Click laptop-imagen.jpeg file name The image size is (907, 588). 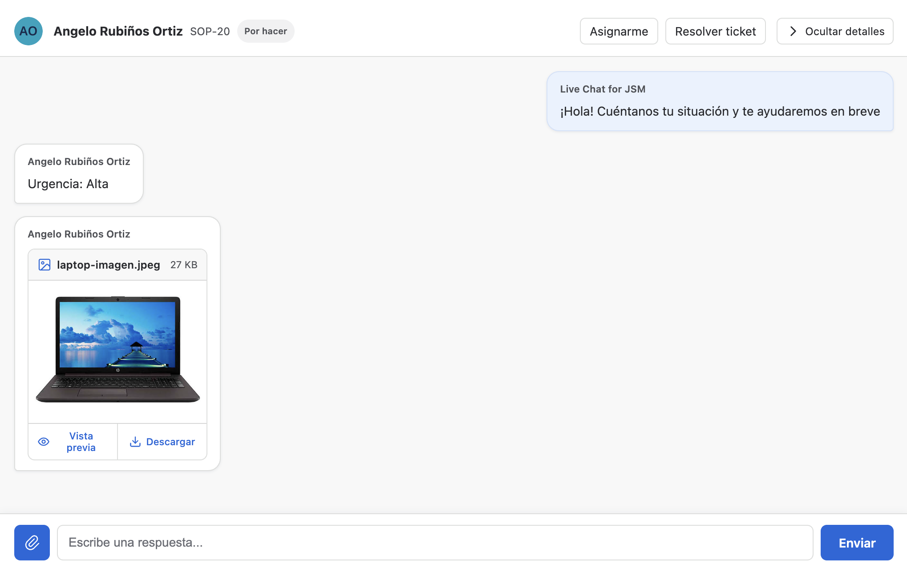[109, 265]
